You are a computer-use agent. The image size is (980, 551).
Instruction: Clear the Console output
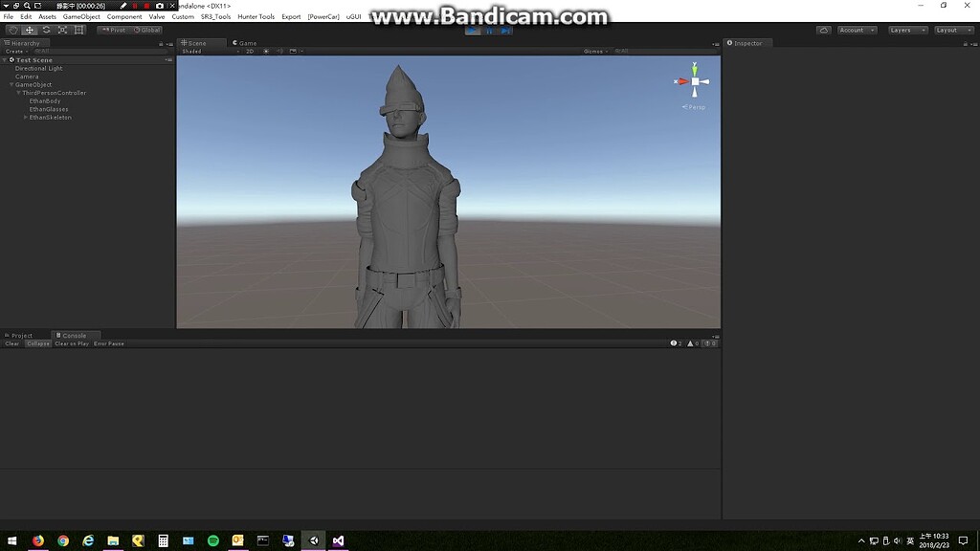pos(11,343)
